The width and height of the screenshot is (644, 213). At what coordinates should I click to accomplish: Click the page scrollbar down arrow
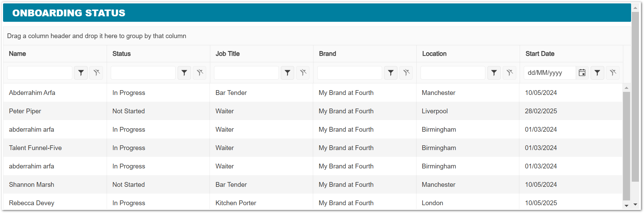tap(635, 204)
